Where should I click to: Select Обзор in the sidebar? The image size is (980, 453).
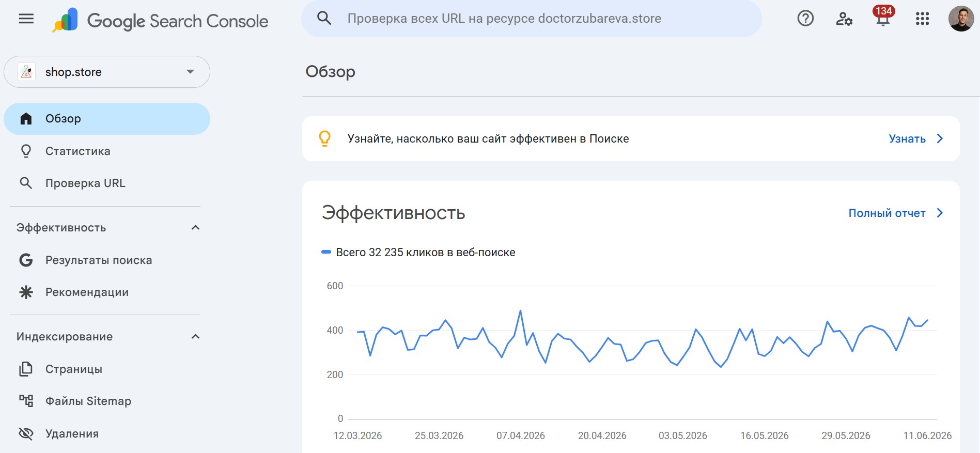click(107, 119)
